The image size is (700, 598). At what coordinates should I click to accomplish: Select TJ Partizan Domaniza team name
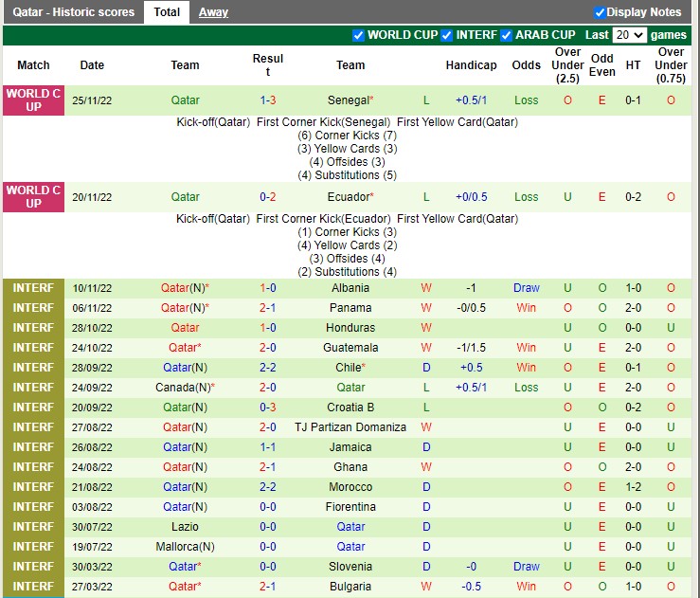tap(350, 427)
